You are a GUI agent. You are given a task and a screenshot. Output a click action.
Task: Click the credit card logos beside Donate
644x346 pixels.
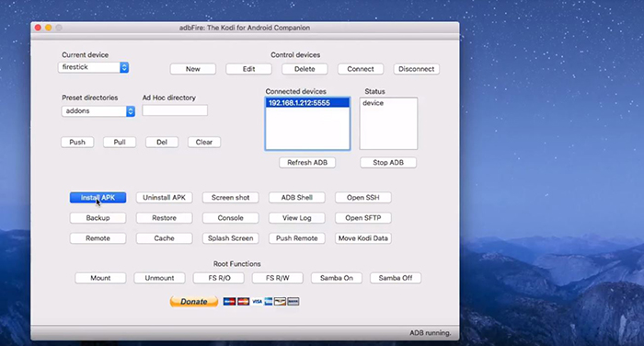tap(261, 302)
